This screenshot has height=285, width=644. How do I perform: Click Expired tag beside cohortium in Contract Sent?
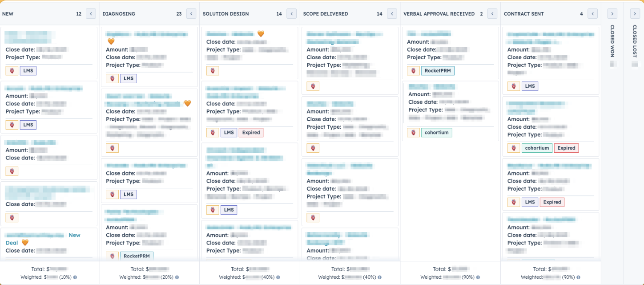click(x=566, y=148)
